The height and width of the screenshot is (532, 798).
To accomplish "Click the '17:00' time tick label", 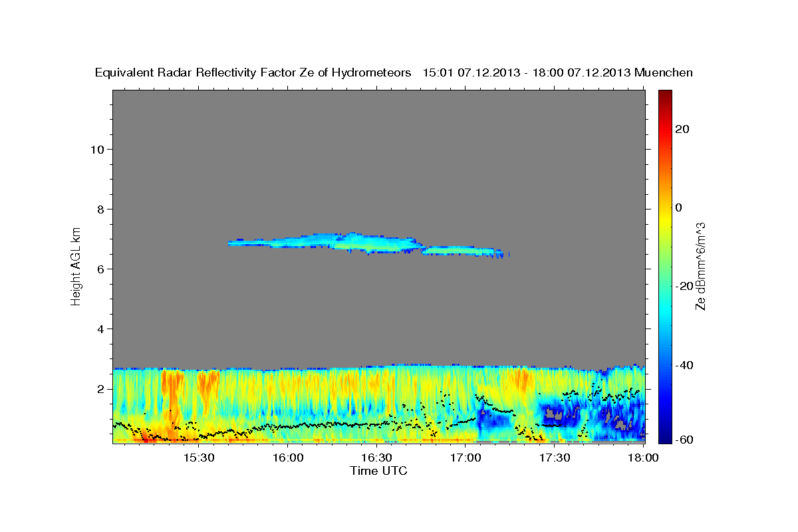I will 465,458.
